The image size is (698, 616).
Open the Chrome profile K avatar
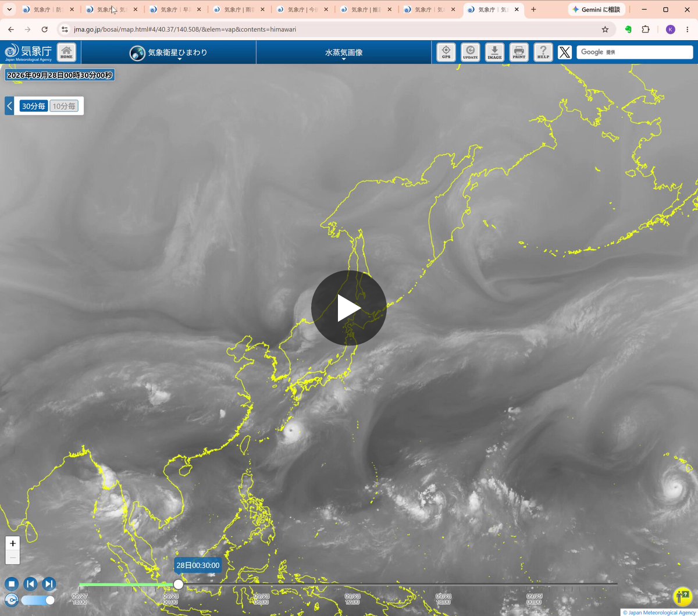pos(671,29)
